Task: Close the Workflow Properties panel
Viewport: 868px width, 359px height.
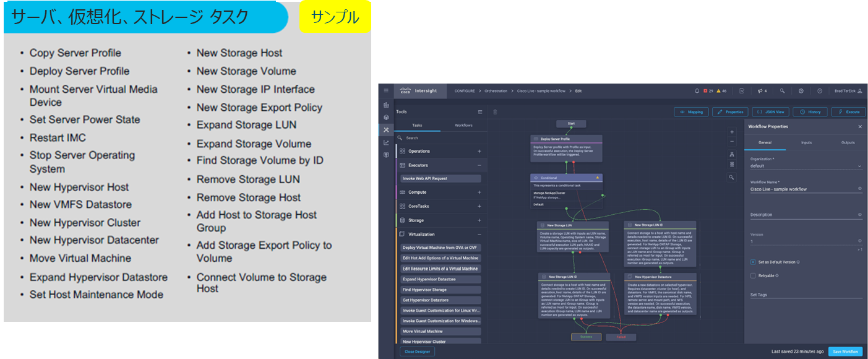Action: (x=860, y=126)
